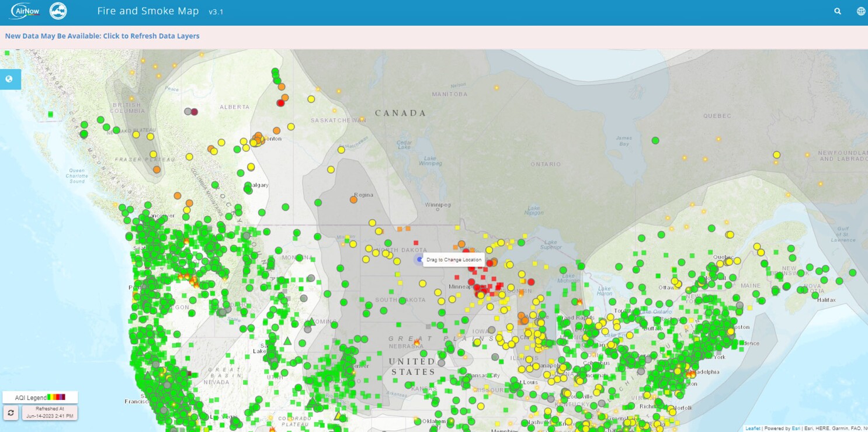The image size is (868, 432).
Task: Click the circular arrows refresh button
Action: click(11, 413)
